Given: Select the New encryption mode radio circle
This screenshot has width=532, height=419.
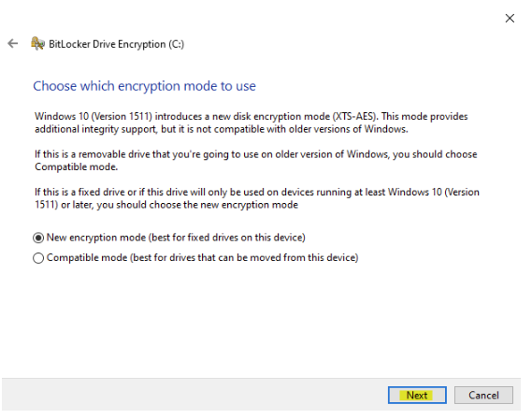Looking at the screenshot, I should [38, 238].
